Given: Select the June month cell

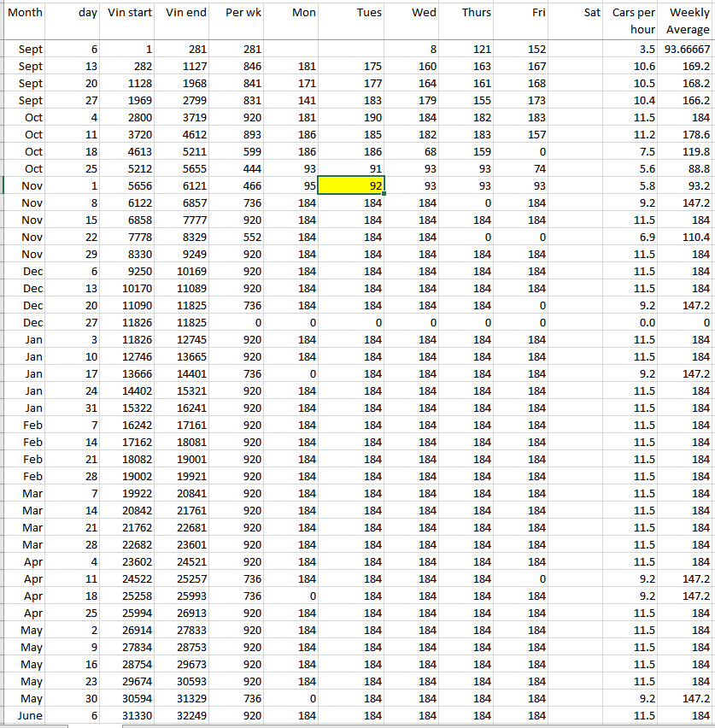Looking at the screenshot, I should tap(26, 715).
